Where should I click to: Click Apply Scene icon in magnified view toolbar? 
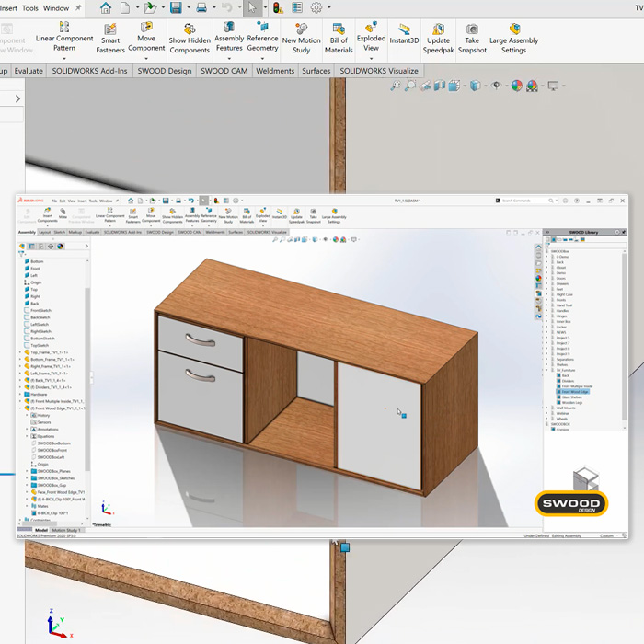[x=532, y=86]
